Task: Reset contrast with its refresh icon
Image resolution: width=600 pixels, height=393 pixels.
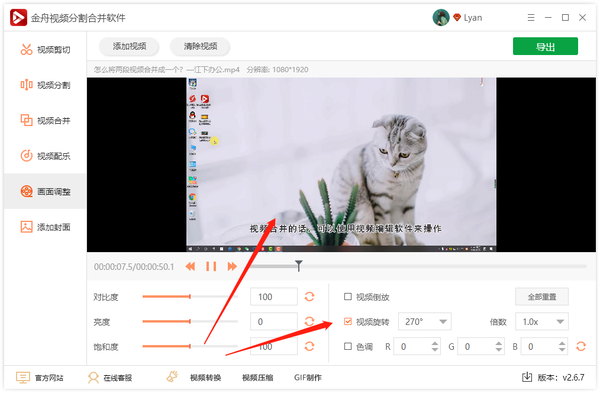Action: tap(309, 297)
